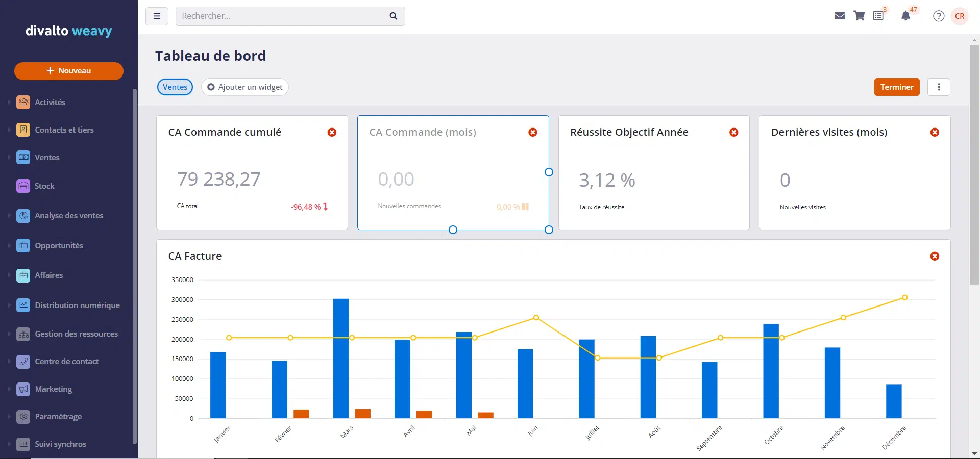Screen dimensions: 980x459
Task: Remove the CA Facture widget
Action: (935, 256)
